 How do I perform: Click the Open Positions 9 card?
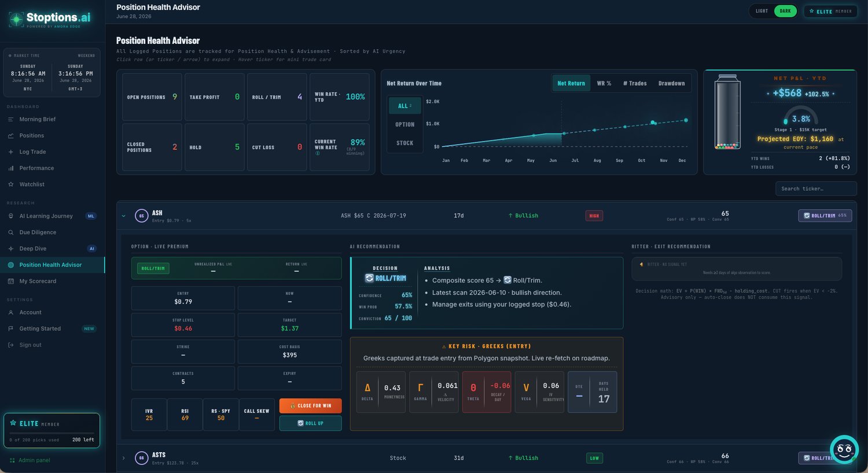[x=152, y=97]
